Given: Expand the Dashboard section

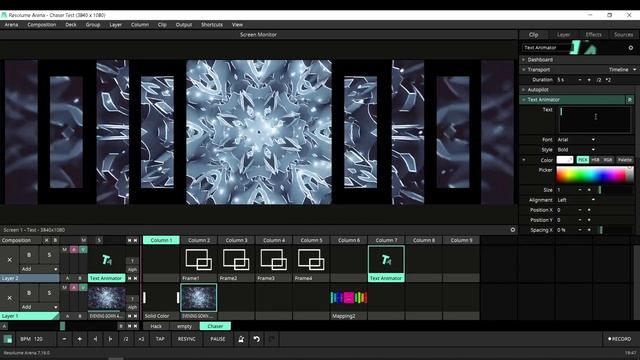Looking at the screenshot, I should pyautogui.click(x=523, y=60).
